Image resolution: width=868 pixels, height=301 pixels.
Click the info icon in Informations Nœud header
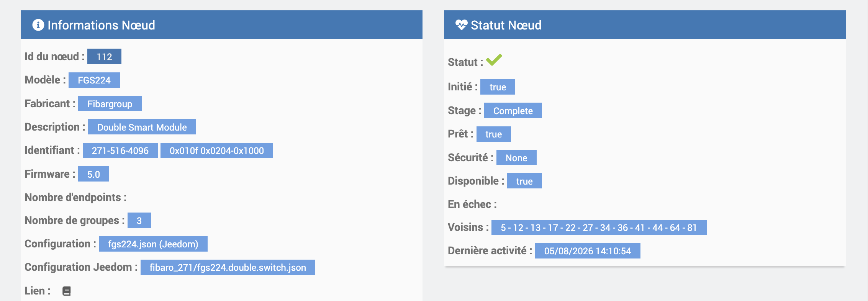[x=38, y=25]
